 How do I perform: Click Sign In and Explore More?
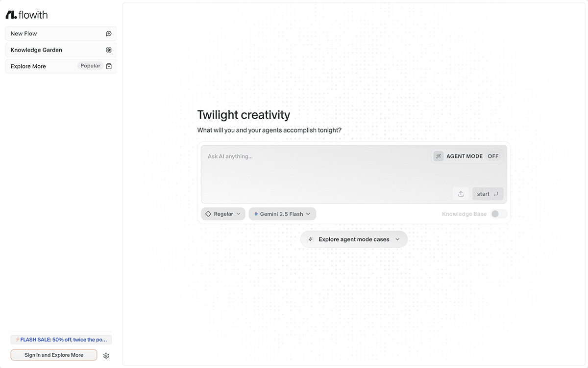54,355
